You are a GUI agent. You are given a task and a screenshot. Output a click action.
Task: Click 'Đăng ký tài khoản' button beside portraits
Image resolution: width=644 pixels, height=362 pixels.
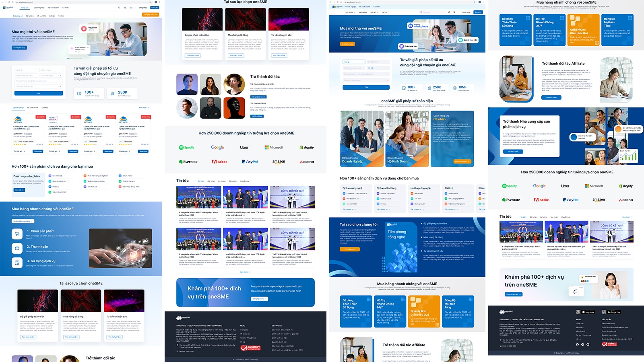point(258,97)
